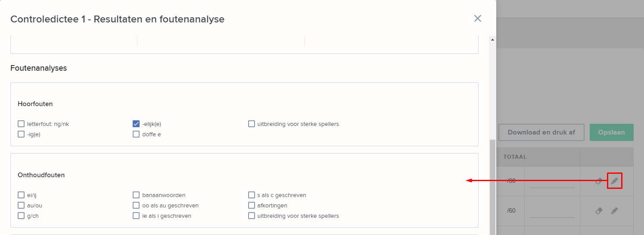Check s als c geschreven
Viewport: 644px width, 235px height.
click(252, 195)
